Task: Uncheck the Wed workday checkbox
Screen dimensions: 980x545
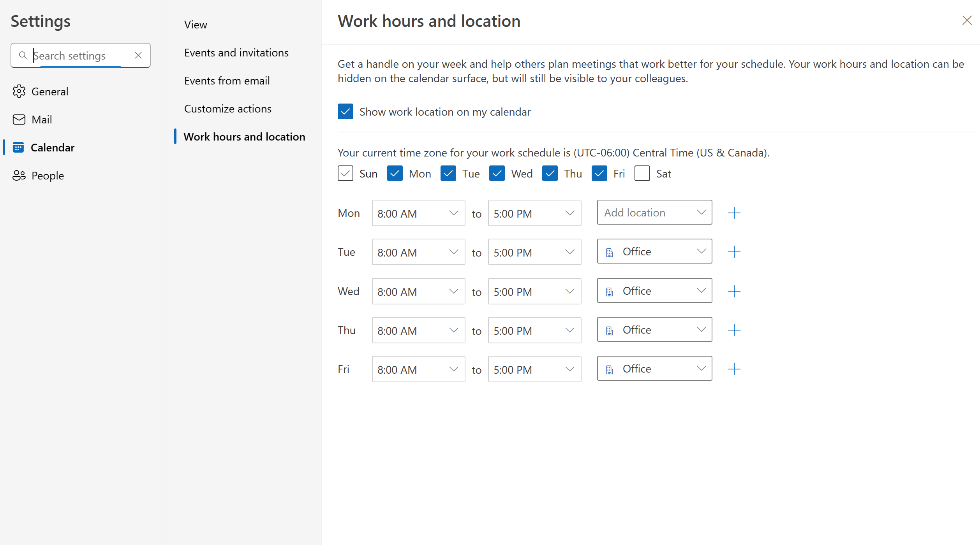Action: [x=497, y=174]
